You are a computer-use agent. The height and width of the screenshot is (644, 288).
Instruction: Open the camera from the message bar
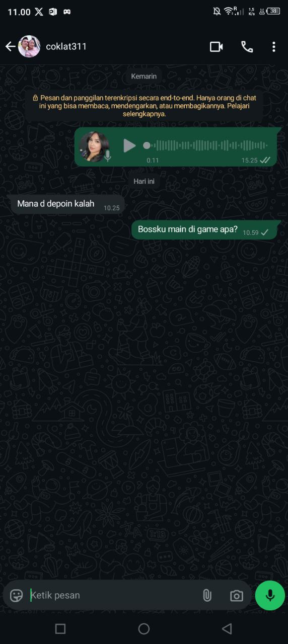pyautogui.click(x=236, y=596)
